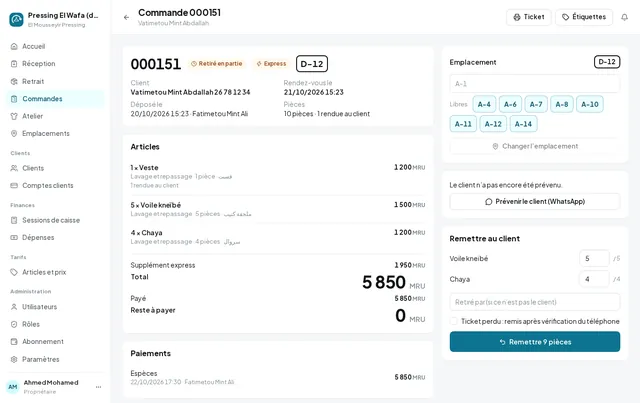This screenshot has width=640, height=403.
Task: Navigate to Atelier
Action: tap(55, 116)
